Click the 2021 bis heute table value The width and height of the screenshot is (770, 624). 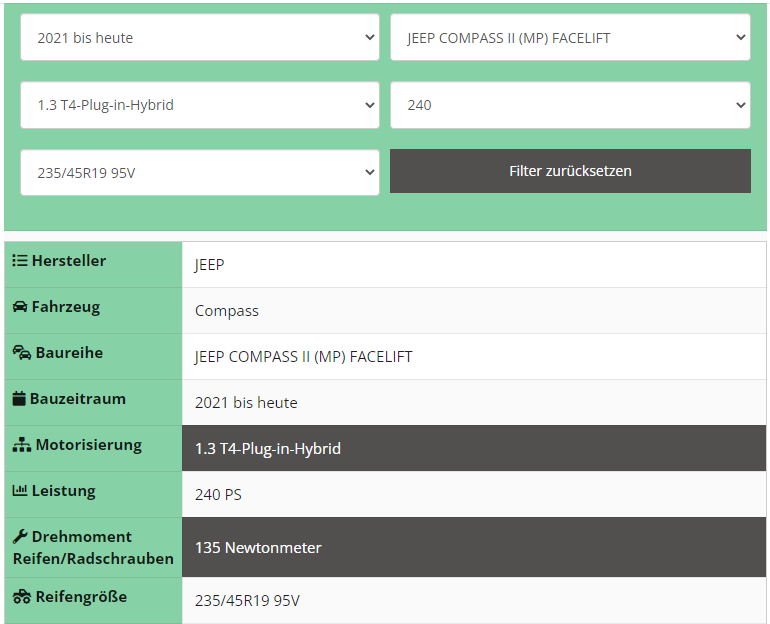(246, 403)
